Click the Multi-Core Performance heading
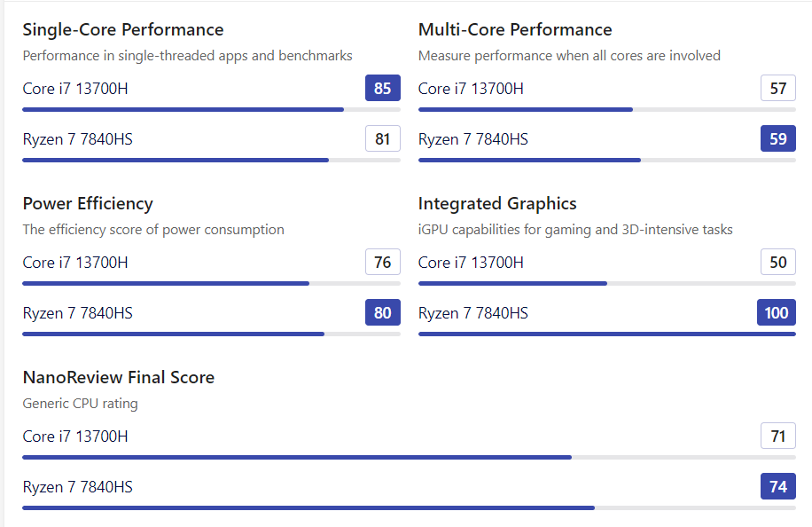The image size is (812, 527). [x=515, y=30]
